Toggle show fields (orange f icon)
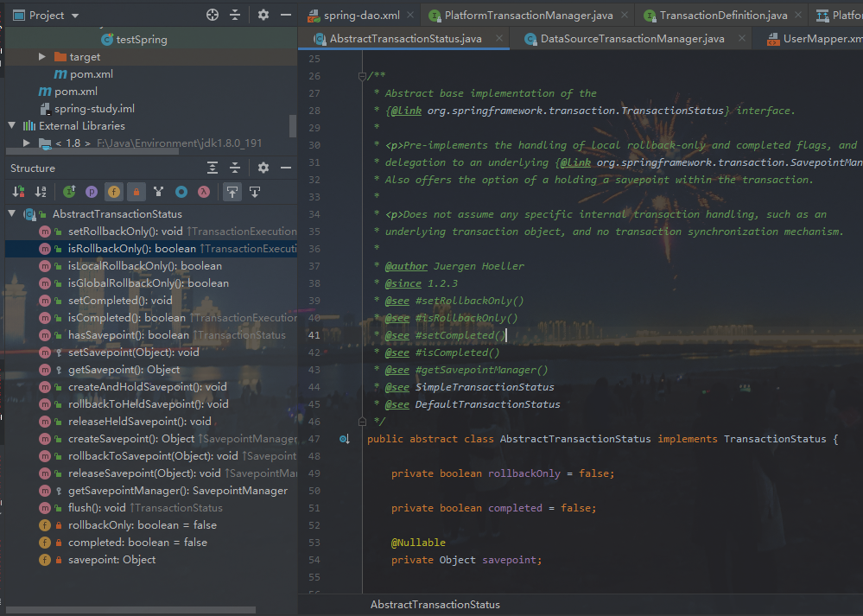 point(114,192)
